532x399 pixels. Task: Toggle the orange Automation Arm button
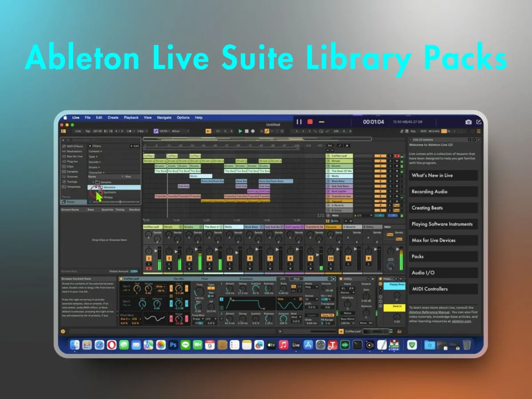point(267,131)
